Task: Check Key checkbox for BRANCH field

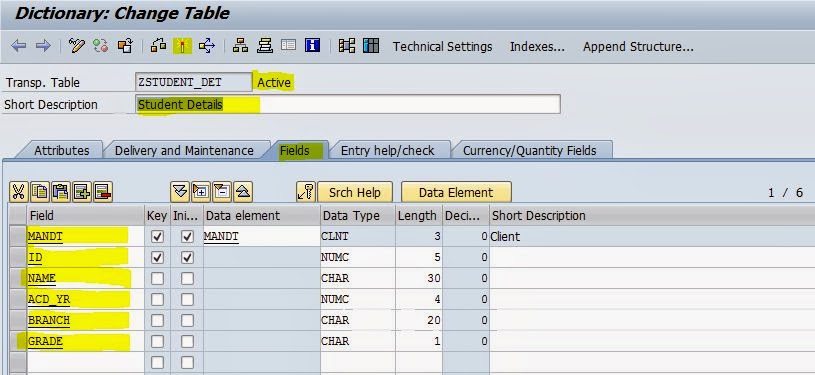Action: [157, 320]
